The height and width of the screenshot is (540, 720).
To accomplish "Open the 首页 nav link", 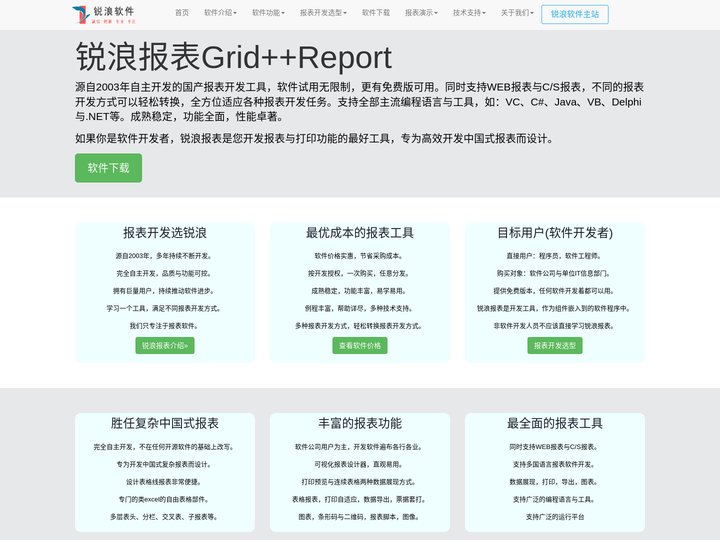I will pos(182,13).
